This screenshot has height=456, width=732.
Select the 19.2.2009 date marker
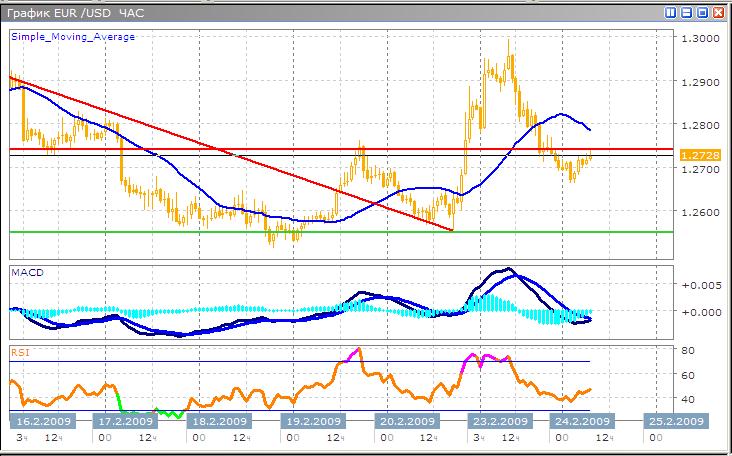316,420
